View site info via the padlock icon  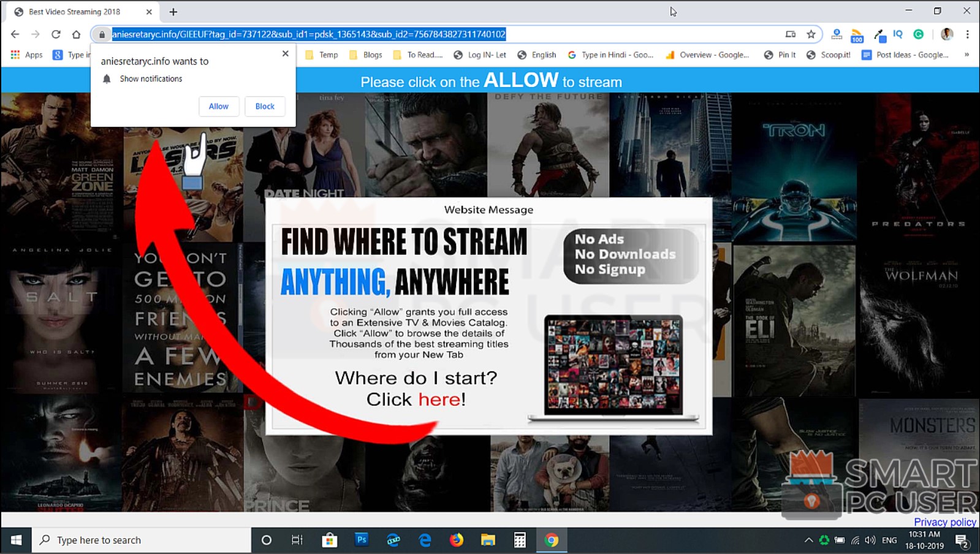pos(102,34)
